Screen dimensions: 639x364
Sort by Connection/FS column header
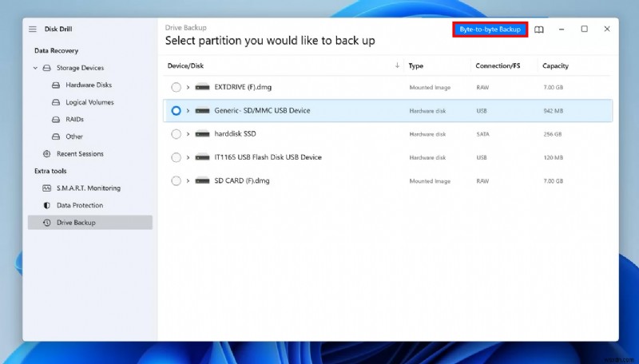tap(498, 65)
